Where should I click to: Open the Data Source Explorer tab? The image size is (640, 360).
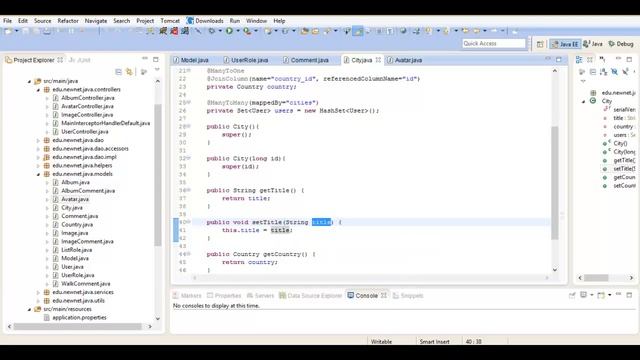(310, 296)
